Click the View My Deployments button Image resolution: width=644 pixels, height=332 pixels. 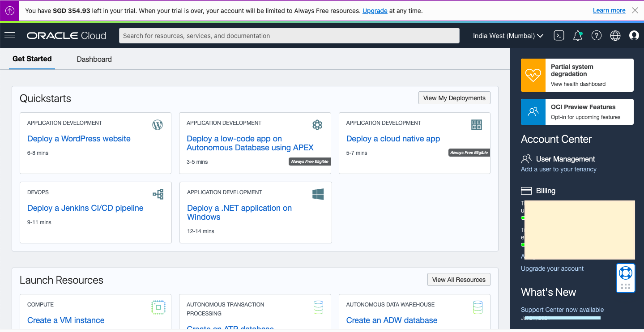click(454, 98)
